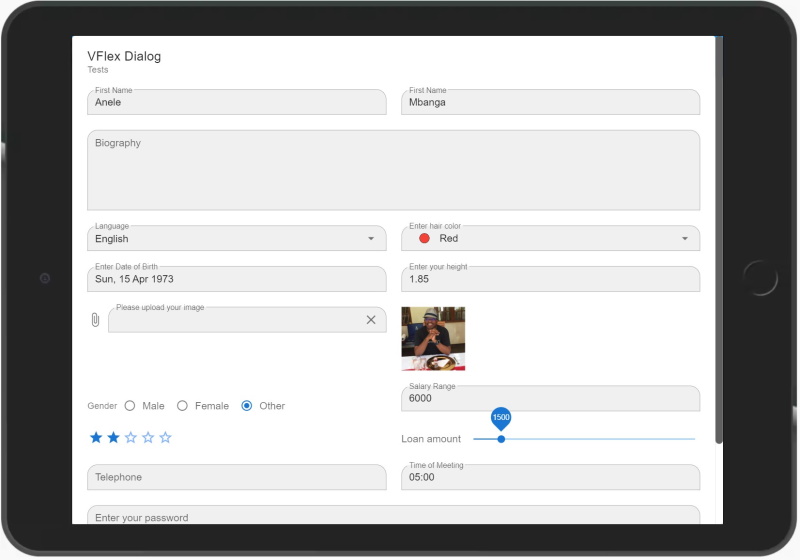Select the Other gender radio
The image size is (800, 560).
pyautogui.click(x=246, y=405)
